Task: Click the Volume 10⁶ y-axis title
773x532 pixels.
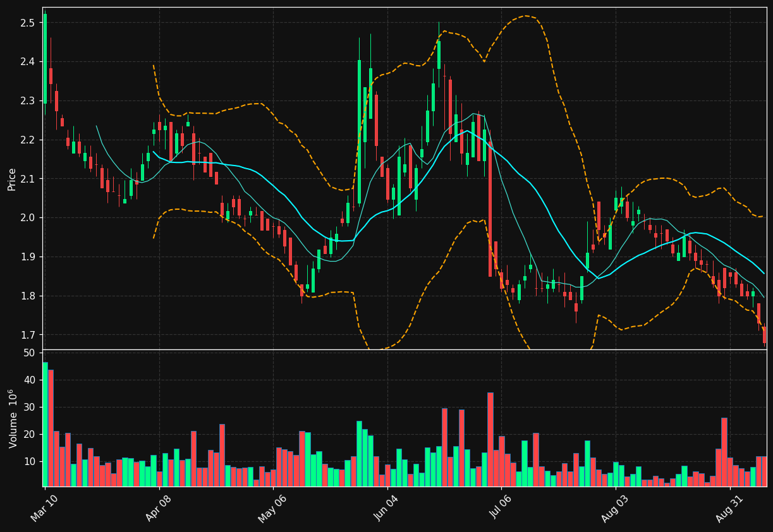Action: 12,418
